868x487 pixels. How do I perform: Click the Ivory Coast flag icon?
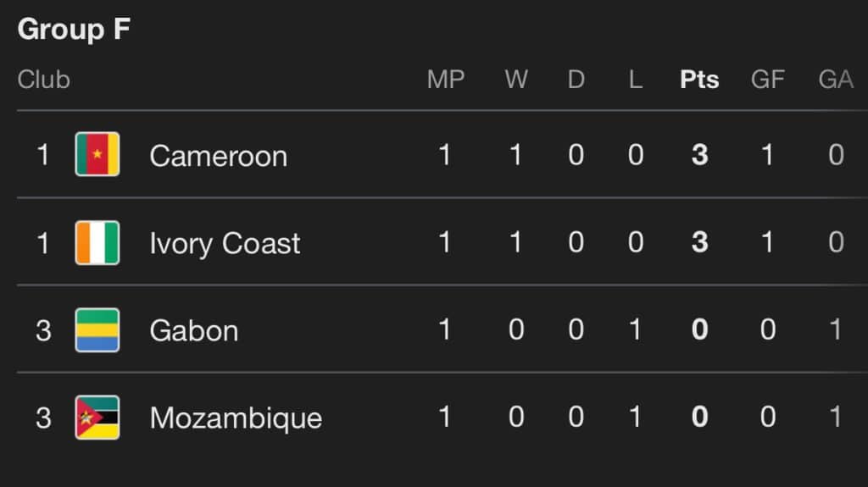click(97, 243)
